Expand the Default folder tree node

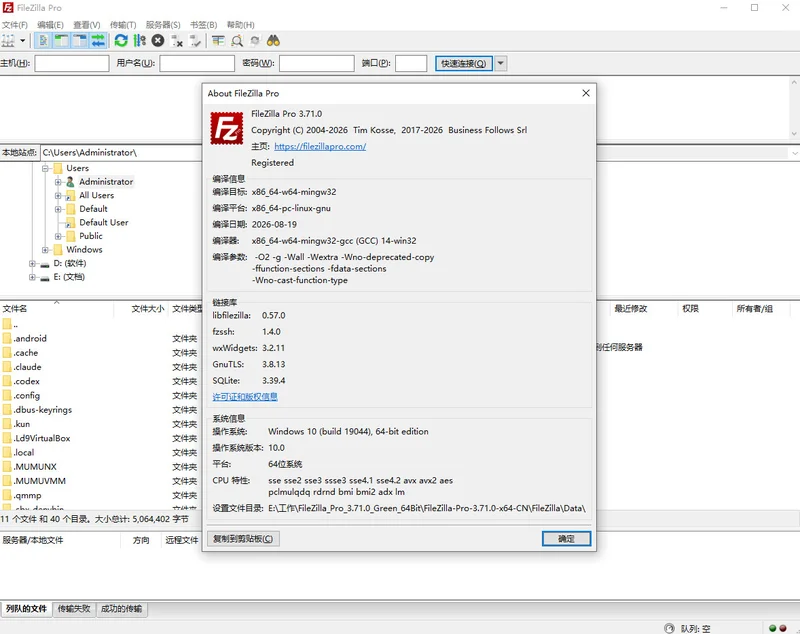point(58,209)
